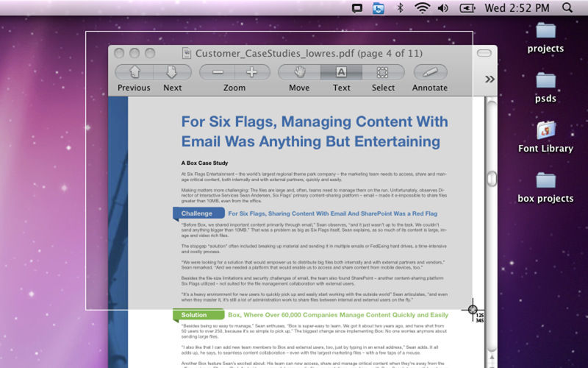Select the box projects folder on desktop

click(x=545, y=188)
